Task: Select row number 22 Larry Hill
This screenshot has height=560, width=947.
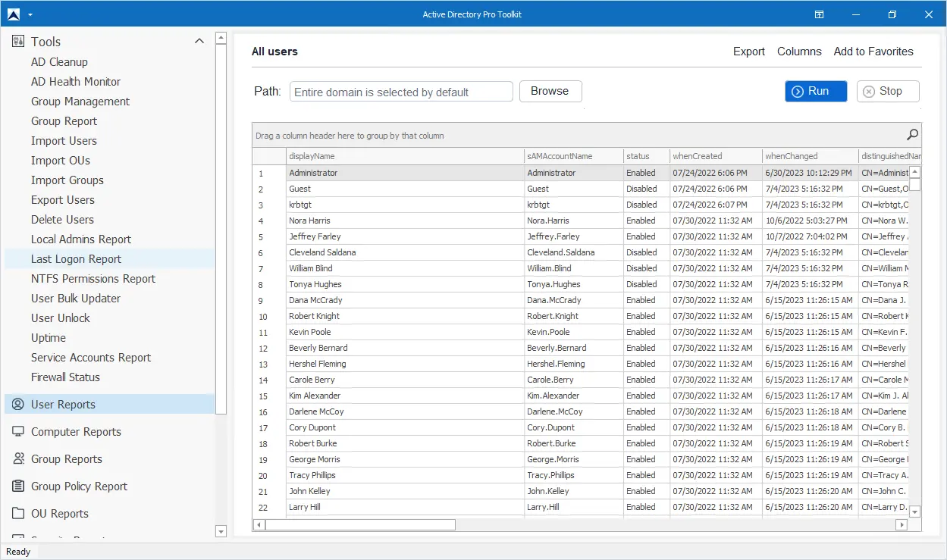Action: coord(582,507)
